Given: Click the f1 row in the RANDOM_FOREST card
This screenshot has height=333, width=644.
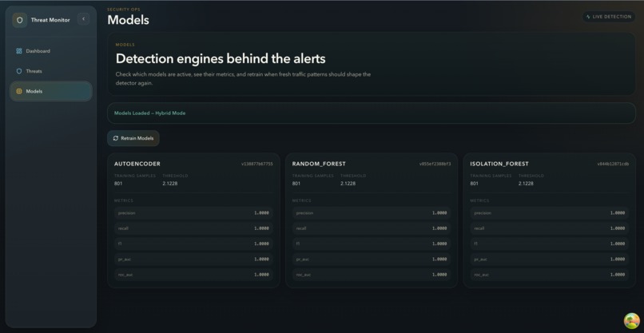Looking at the screenshot, I should click(x=372, y=244).
